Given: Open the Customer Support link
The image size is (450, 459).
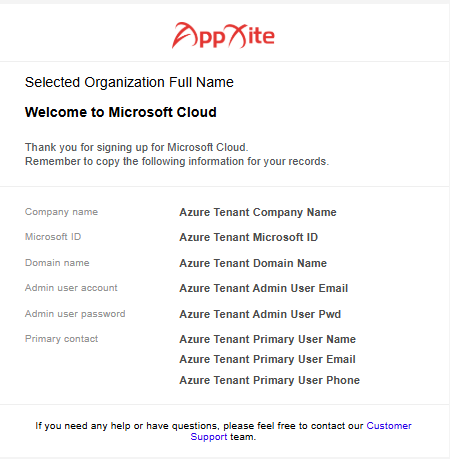Looking at the screenshot, I should click(x=389, y=426).
